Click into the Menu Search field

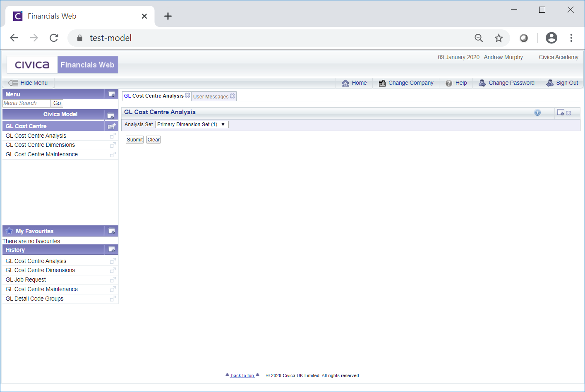tap(27, 103)
